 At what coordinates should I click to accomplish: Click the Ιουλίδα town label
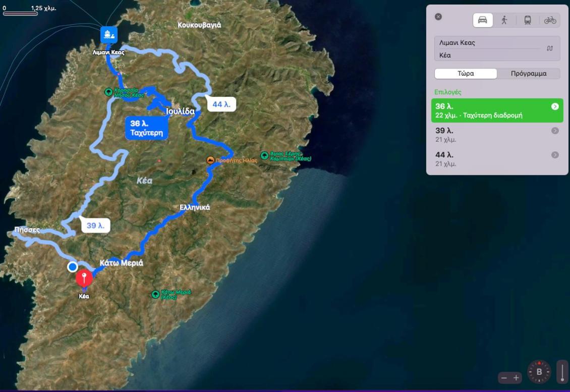(x=180, y=111)
